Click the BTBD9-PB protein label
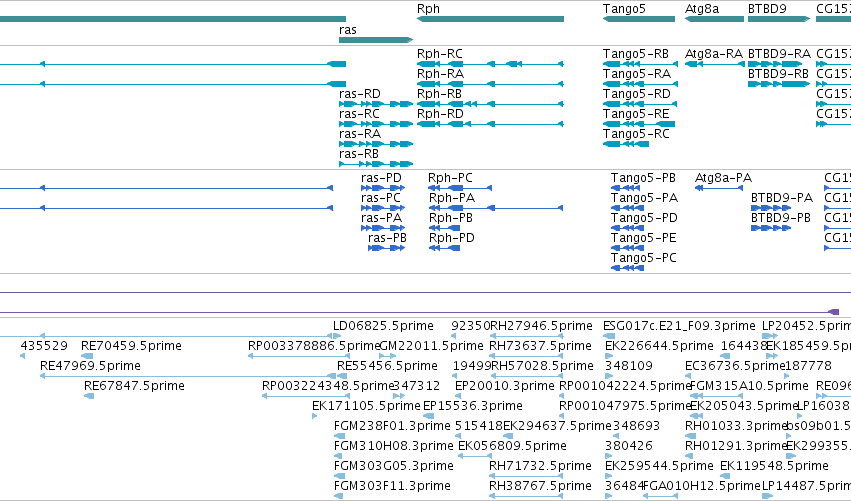 pyautogui.click(x=780, y=218)
